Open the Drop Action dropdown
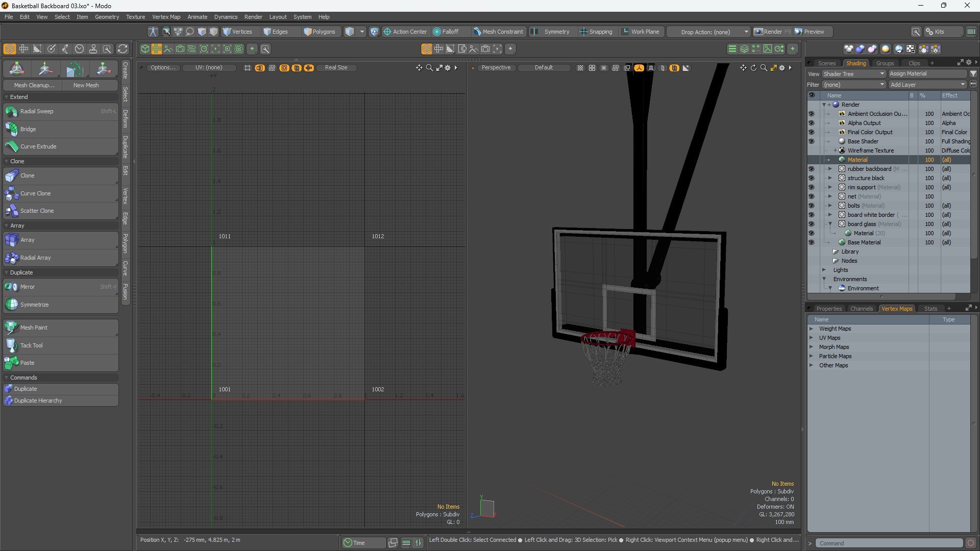This screenshot has height=551, width=980. pyautogui.click(x=708, y=32)
